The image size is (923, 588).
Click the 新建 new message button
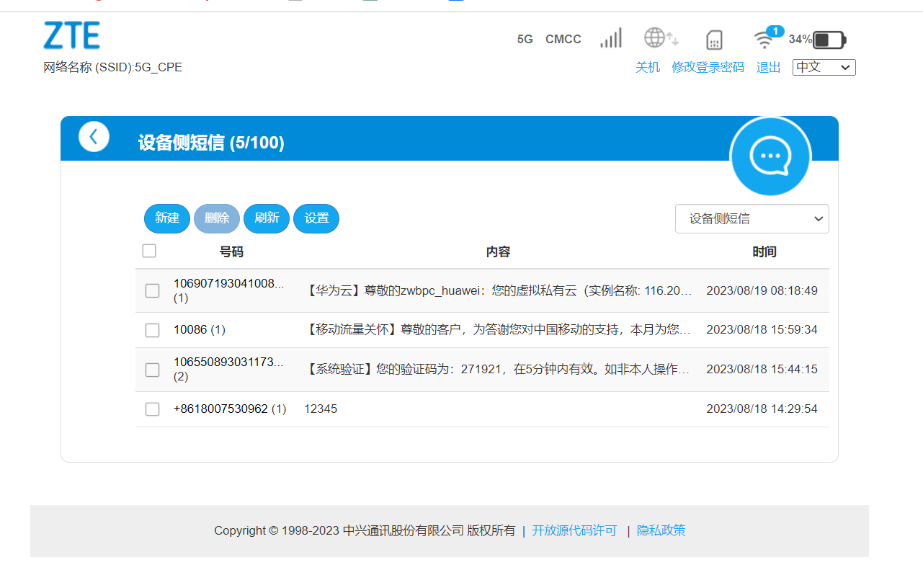coord(167,218)
